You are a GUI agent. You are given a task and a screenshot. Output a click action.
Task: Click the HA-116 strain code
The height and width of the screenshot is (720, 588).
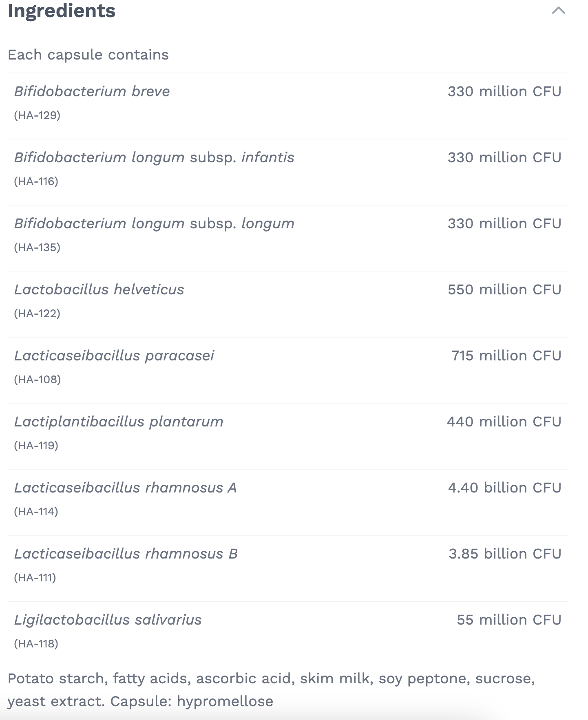coord(36,181)
